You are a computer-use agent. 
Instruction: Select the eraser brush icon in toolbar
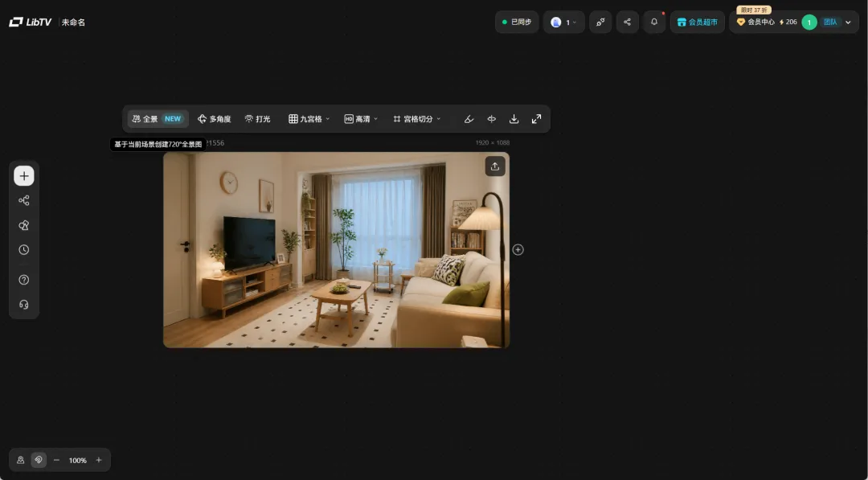click(x=469, y=119)
